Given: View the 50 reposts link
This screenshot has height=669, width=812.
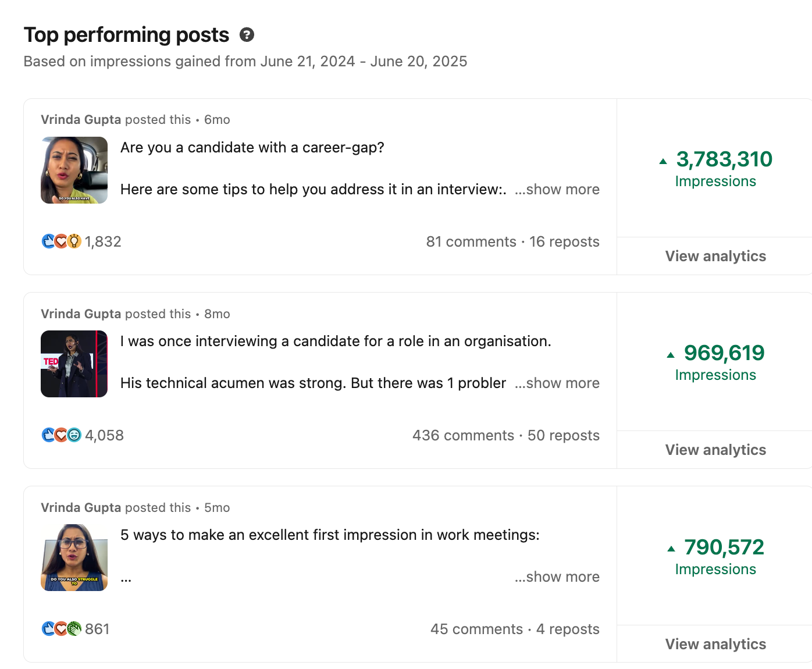Looking at the screenshot, I should pos(563,436).
